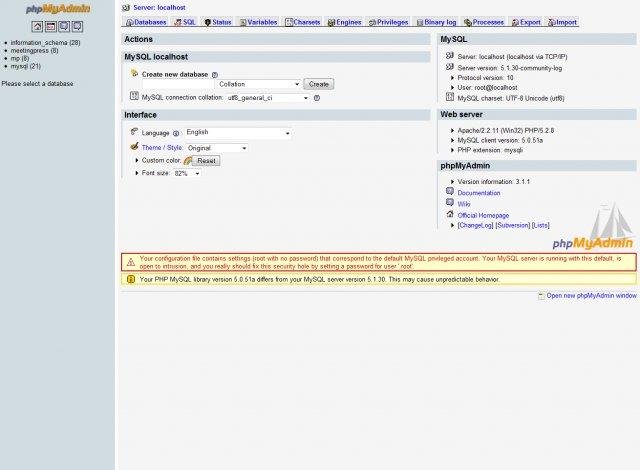Image resolution: width=640 pixels, height=470 pixels.
Task: Click the Protocol version: 10 text
Action: pyautogui.click(x=485, y=78)
